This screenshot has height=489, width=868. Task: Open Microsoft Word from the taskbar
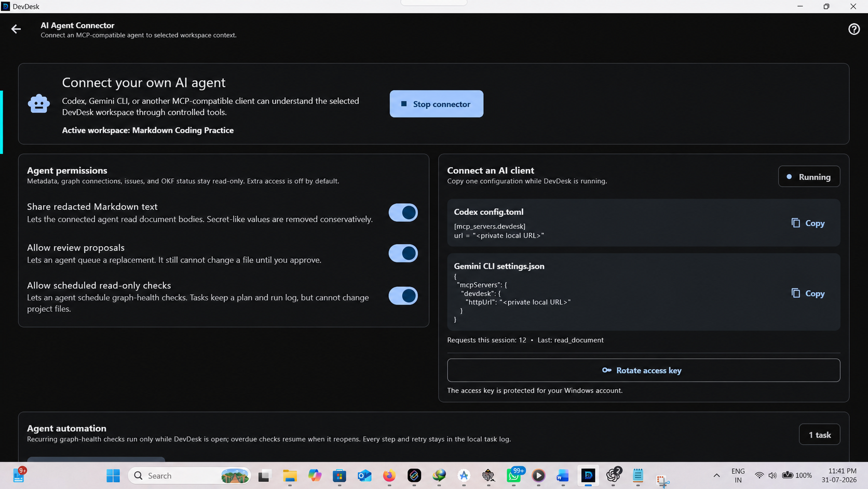tap(563, 475)
